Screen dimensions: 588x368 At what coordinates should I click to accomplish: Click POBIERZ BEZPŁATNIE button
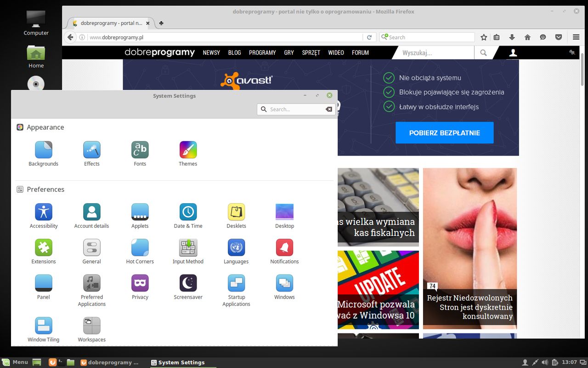coord(444,132)
